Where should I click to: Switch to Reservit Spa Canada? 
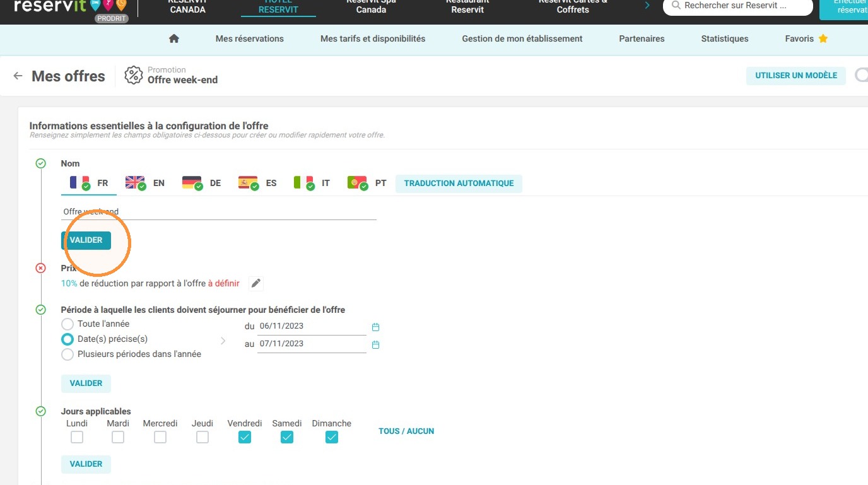coord(371,6)
